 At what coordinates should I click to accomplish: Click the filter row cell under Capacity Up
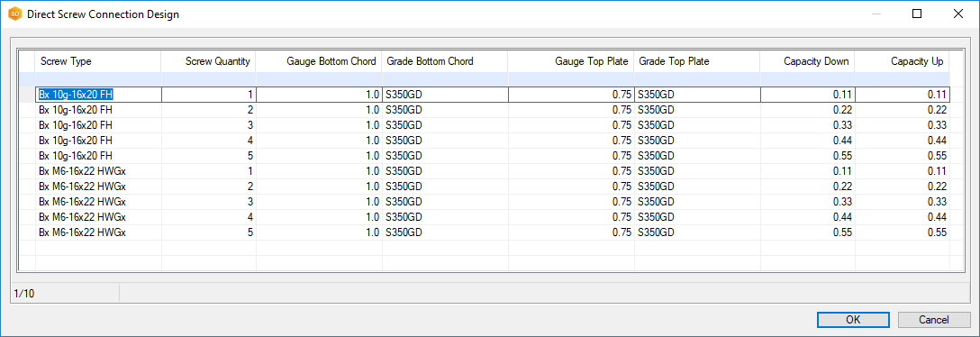point(903,79)
